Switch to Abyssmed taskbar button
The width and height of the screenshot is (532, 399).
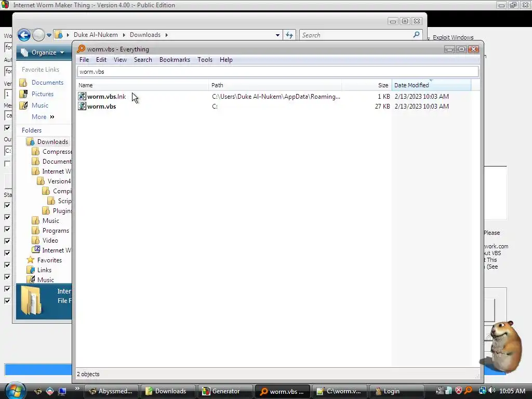coord(111,391)
